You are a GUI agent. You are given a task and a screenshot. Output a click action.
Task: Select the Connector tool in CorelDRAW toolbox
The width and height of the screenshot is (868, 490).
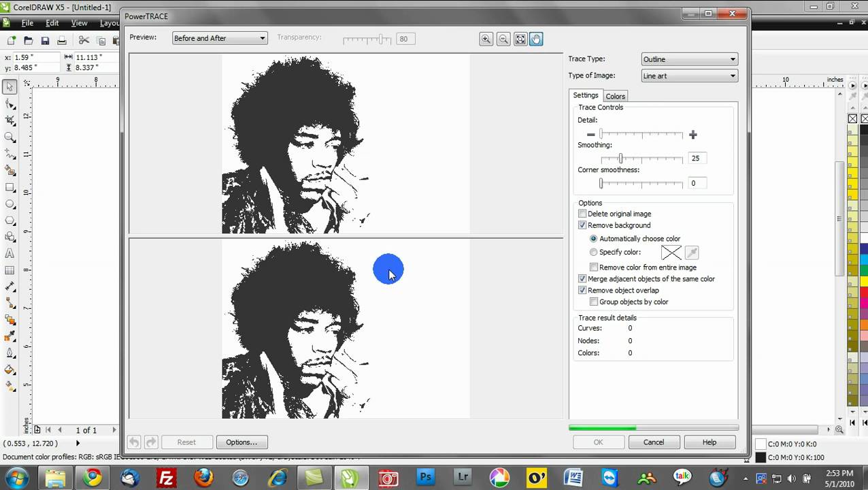10,304
